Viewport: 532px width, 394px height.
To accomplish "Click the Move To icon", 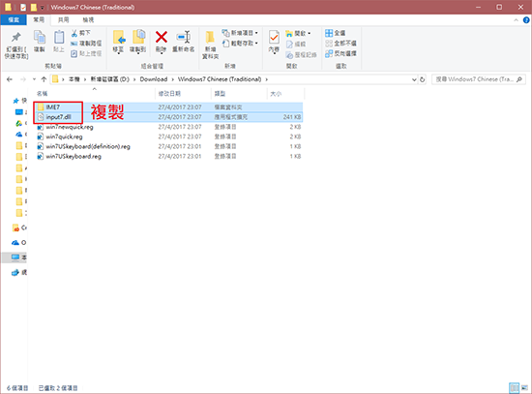I will pyautogui.click(x=118, y=37).
